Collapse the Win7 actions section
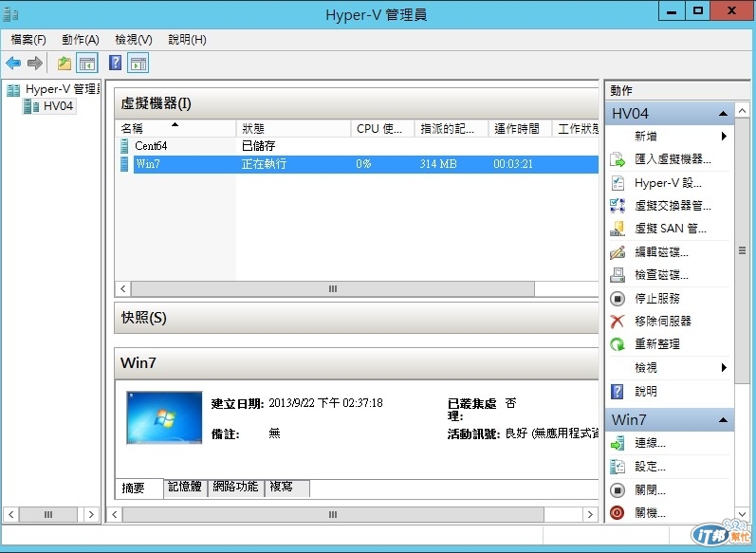This screenshot has width=756, height=553. click(723, 420)
